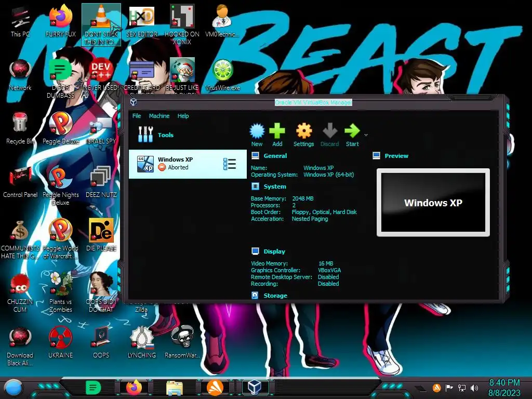Select the LYNCHING desktop icon
Image resolution: width=532 pixels, height=399 pixels.
pyautogui.click(x=142, y=342)
